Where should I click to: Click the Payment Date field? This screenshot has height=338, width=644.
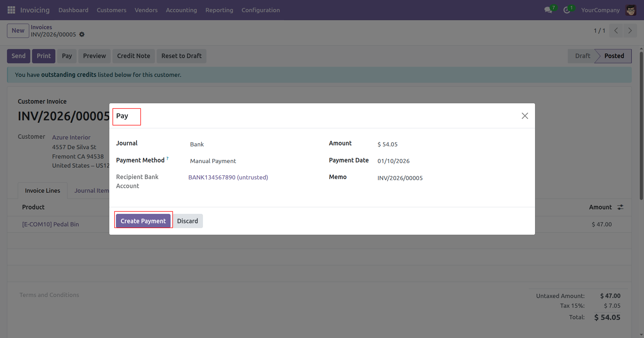(x=449, y=161)
